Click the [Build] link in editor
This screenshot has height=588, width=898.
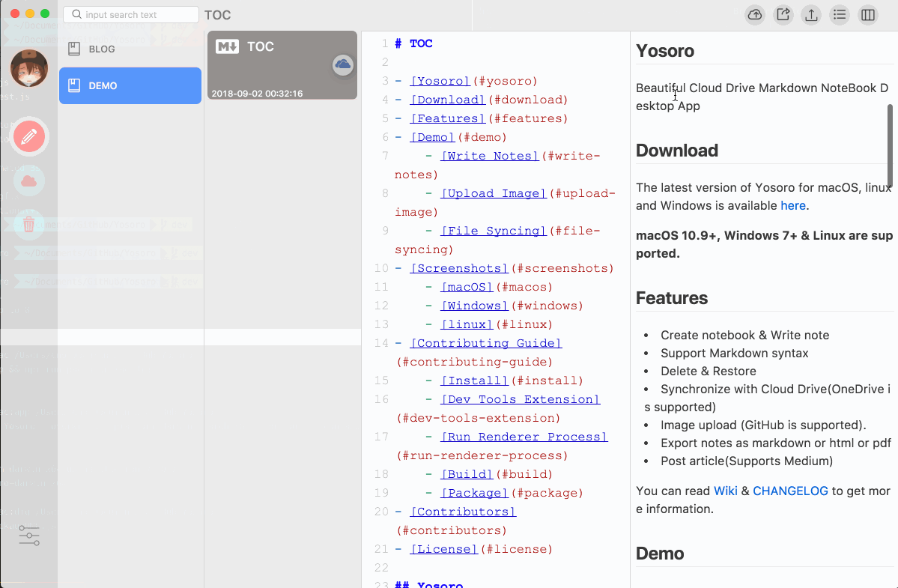pos(467,474)
